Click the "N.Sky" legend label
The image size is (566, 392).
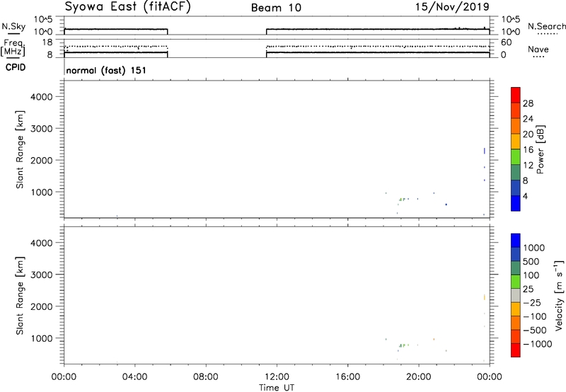[x=13, y=27]
